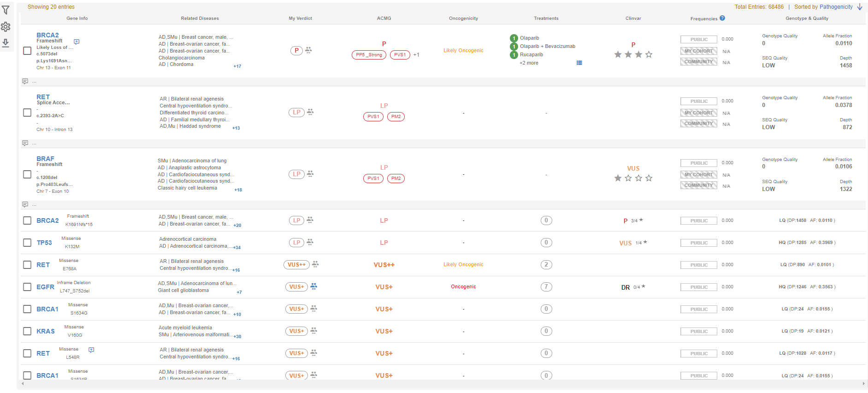Screen dimensions: 868x393
Task: Open the EGFR gene link
Action: pyautogui.click(x=45, y=287)
